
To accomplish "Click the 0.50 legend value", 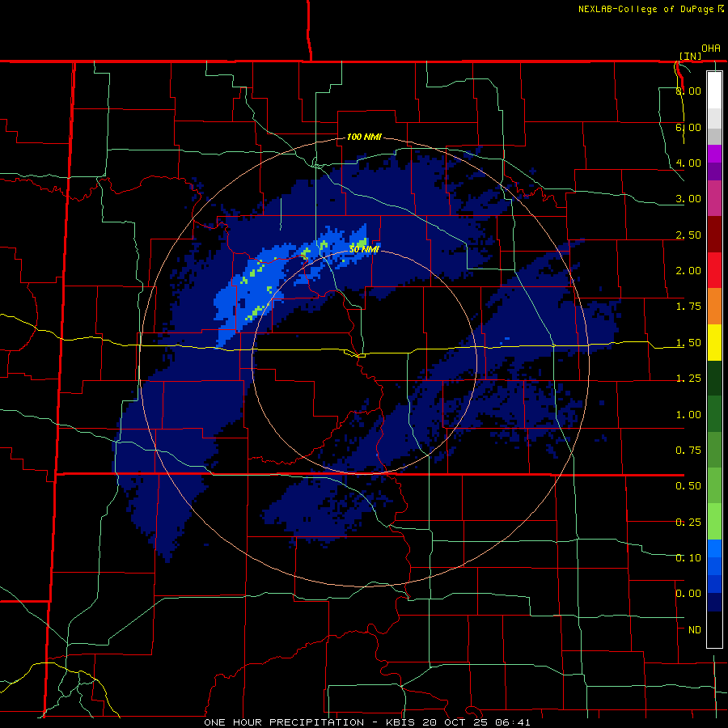I will click(x=688, y=486).
